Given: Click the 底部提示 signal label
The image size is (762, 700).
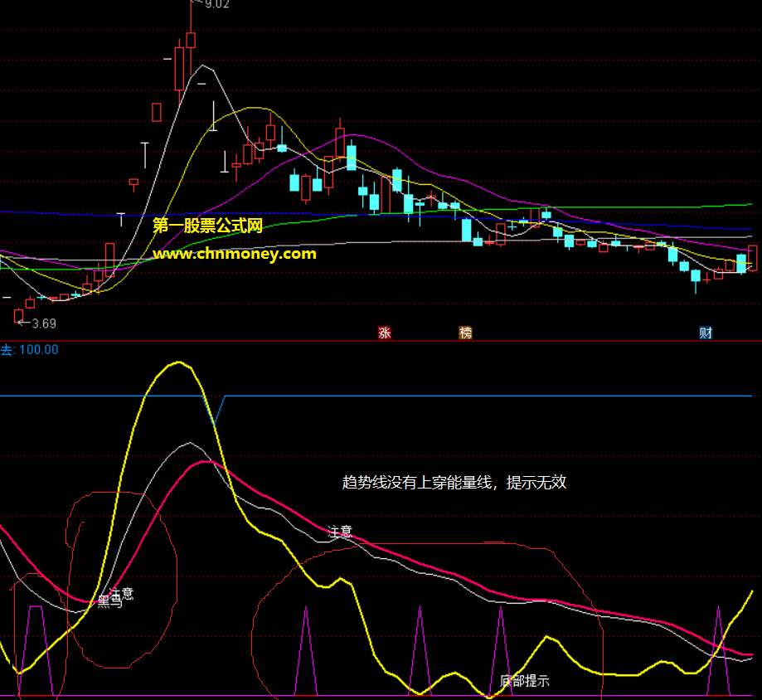Looking at the screenshot, I should (x=525, y=681).
